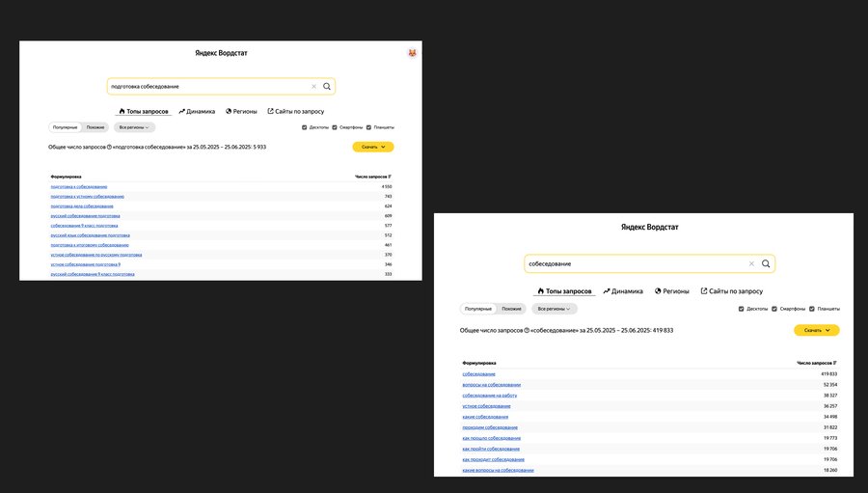868x493 pixels.
Task: Click 'Яндекс Вордстат' logo in the 419 833 window
Action: coord(649,227)
